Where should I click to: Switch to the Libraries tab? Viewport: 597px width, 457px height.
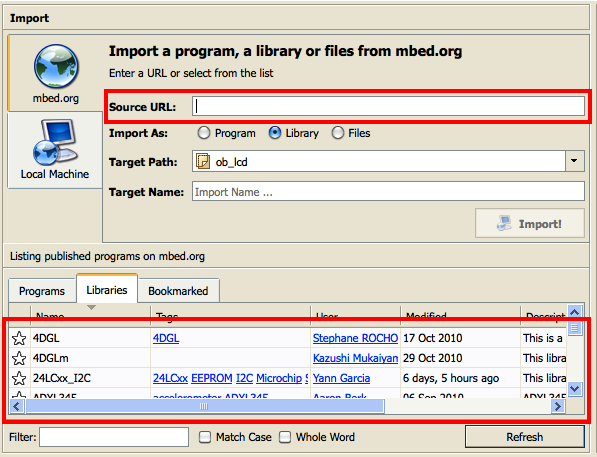107,290
